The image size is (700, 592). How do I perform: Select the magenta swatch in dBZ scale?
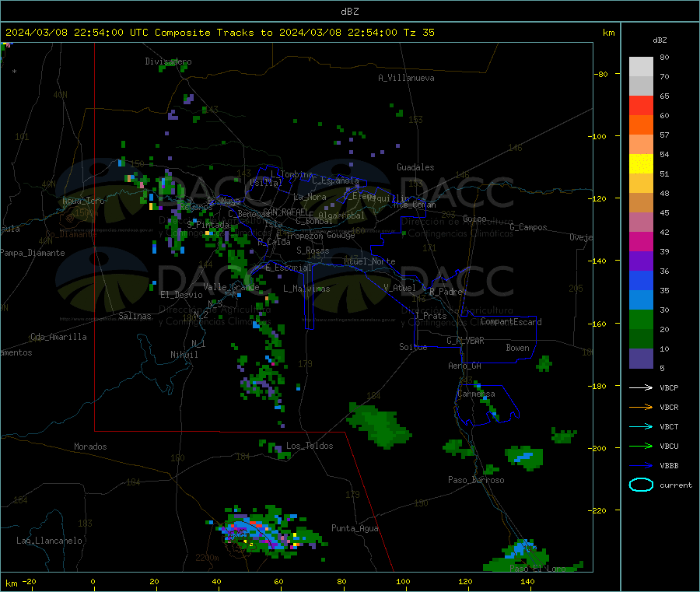coord(641,241)
